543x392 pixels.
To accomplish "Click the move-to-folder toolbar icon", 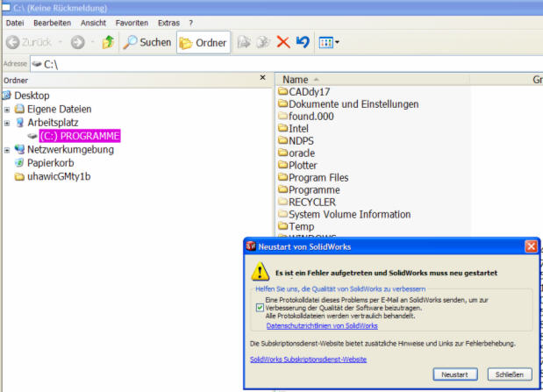I will [244, 42].
